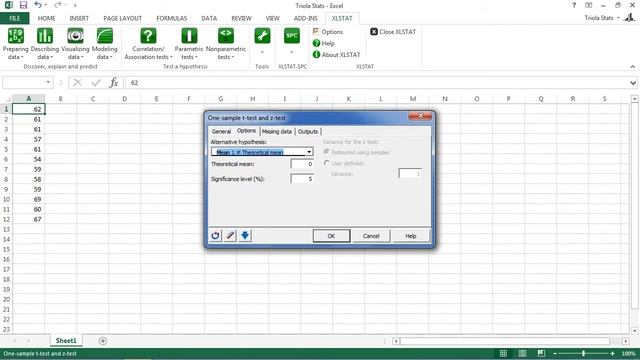Open the FILE ribbon tab

pyautogui.click(x=14, y=18)
